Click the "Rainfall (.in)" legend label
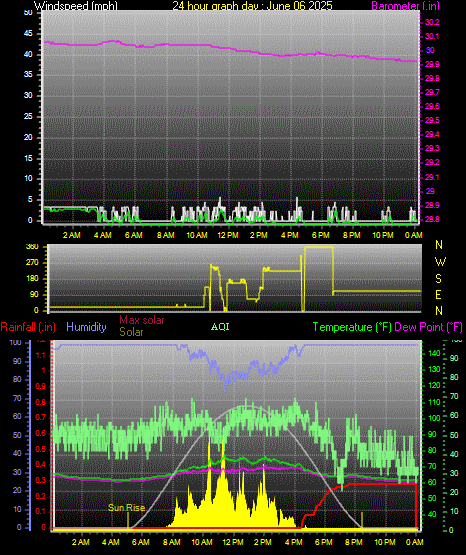Viewport: 466px width, 555px height. coord(28,327)
